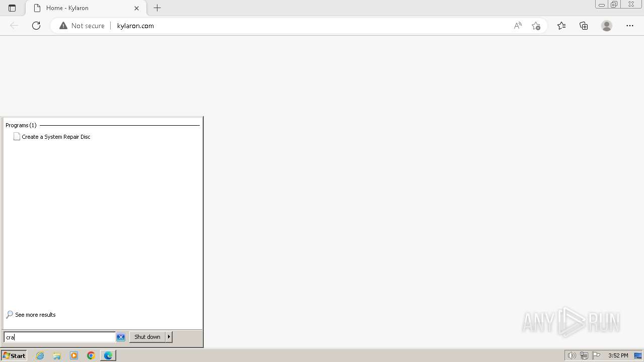Open Read aloud in Edge
644x362 pixels.
[x=518, y=26]
